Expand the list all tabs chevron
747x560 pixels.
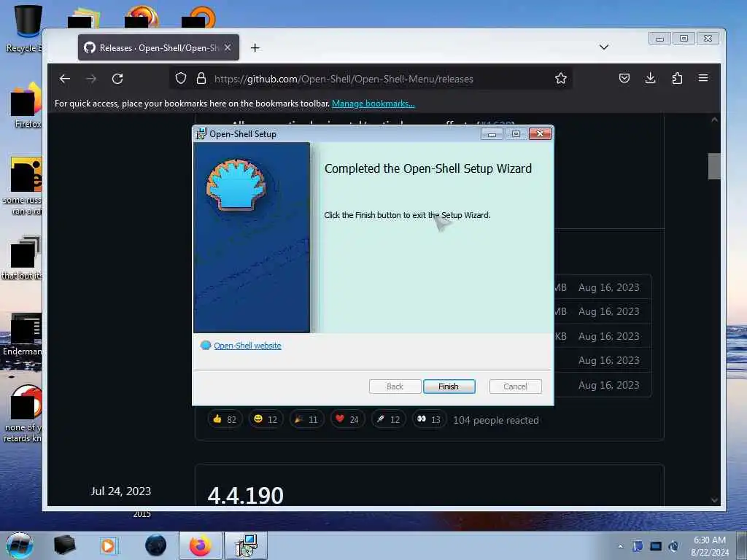pos(603,47)
